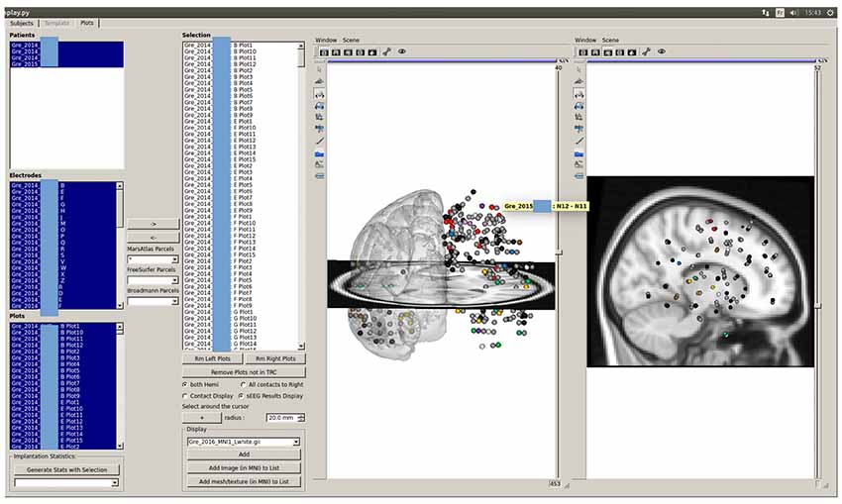Open system gear menu in top bar
The height and width of the screenshot is (504, 842).
[830, 12]
